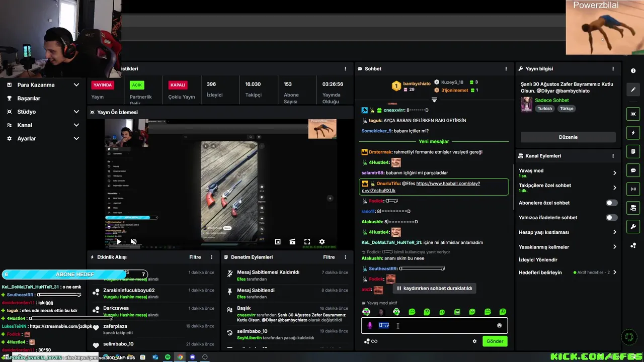Click the gun video in stream preview
This screenshot has height=362, width=644.
tap(229, 191)
